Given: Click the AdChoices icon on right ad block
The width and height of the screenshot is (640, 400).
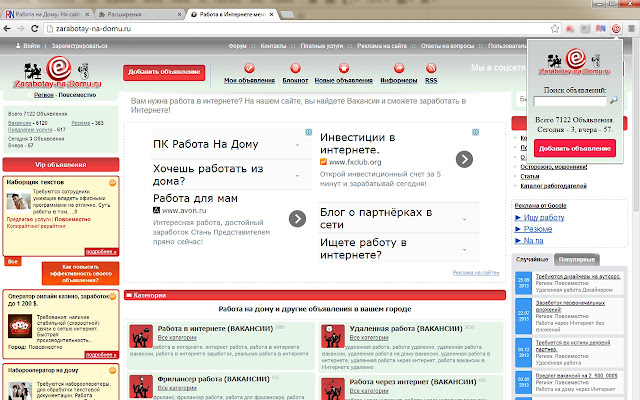Looking at the screenshot, I should (x=476, y=132).
